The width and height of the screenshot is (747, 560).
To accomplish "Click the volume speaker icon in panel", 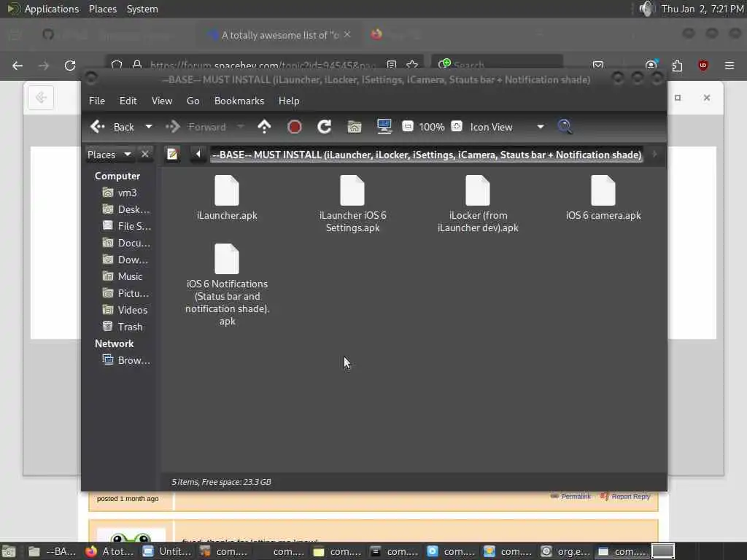I will pyautogui.click(x=646, y=9).
